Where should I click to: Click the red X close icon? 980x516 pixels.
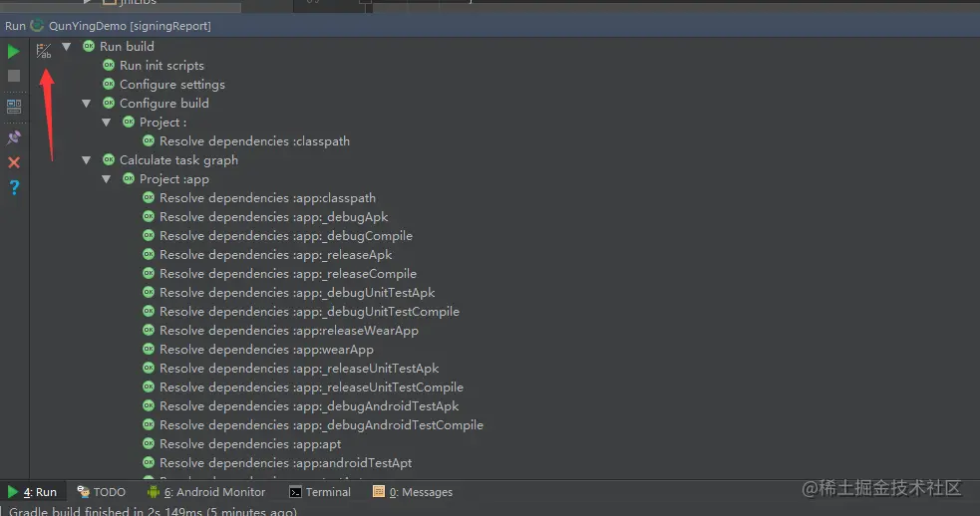pos(14,162)
